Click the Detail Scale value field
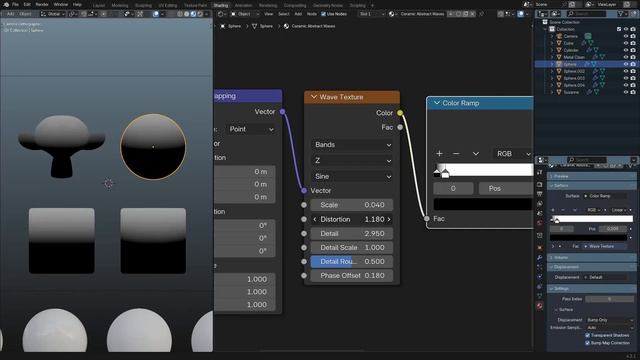This screenshot has height=360, width=640. [352, 247]
